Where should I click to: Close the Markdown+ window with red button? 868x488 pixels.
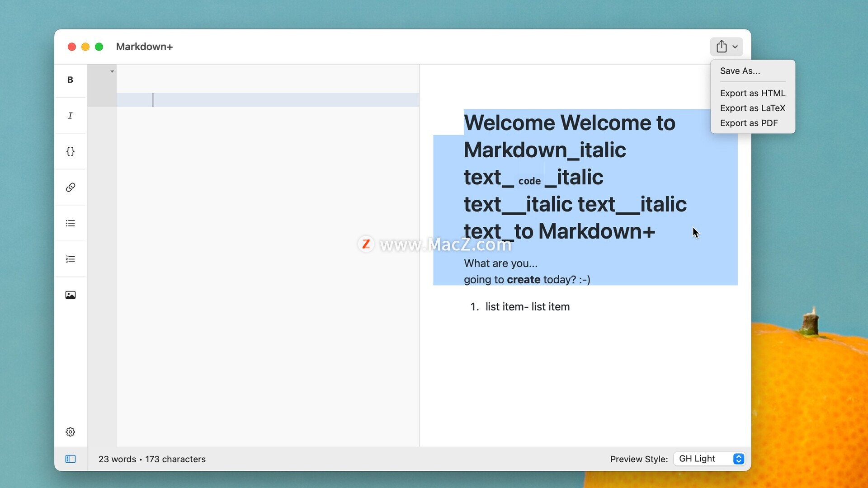click(71, 47)
